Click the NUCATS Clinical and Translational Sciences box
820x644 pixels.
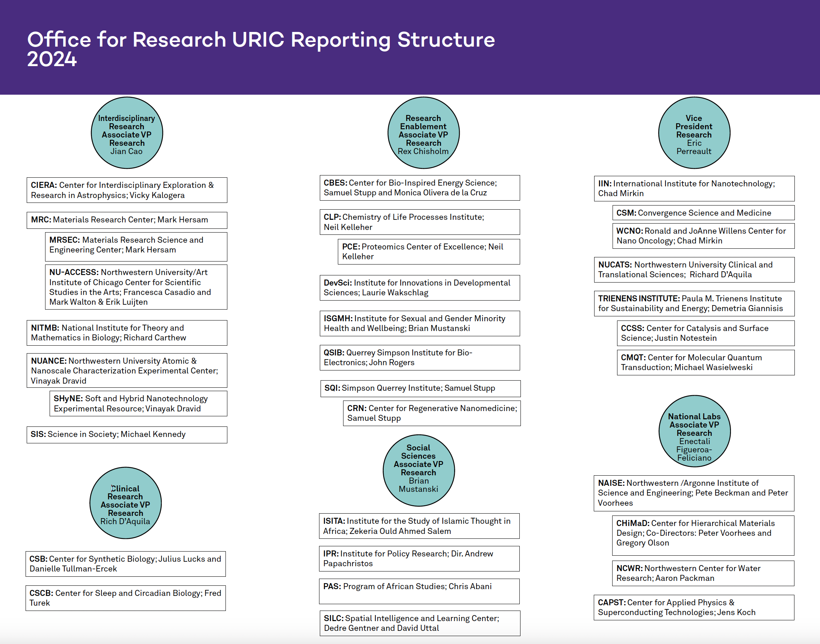[694, 270]
